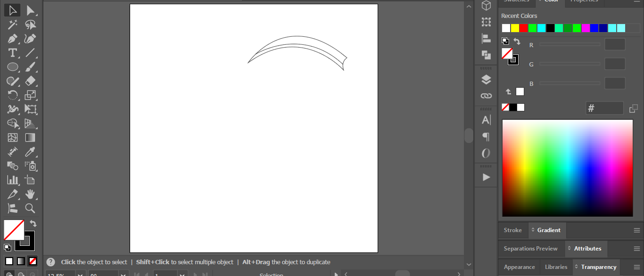The image size is (644, 276).
Task: Select the Curvature tool
Action: point(31,38)
